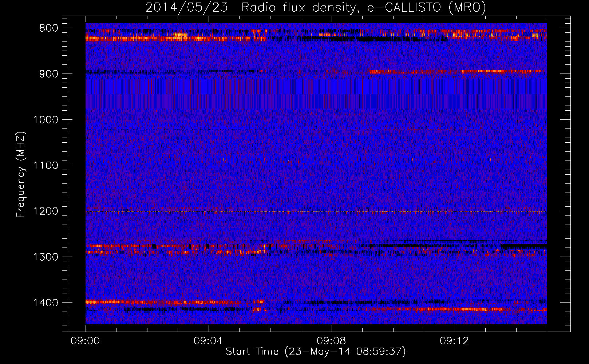
Task: Click the 09:00 time tick label
Action: pyautogui.click(x=85, y=341)
